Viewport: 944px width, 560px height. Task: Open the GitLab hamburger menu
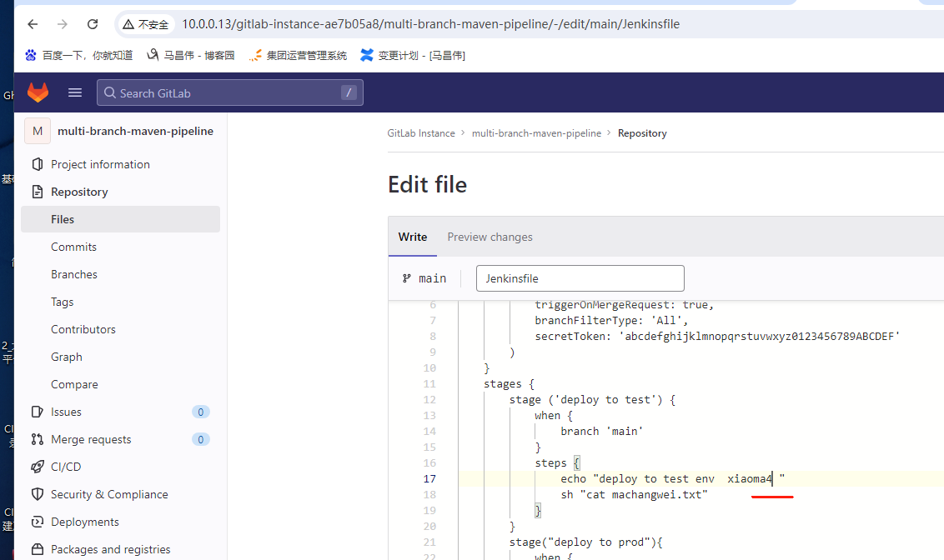pyautogui.click(x=75, y=92)
